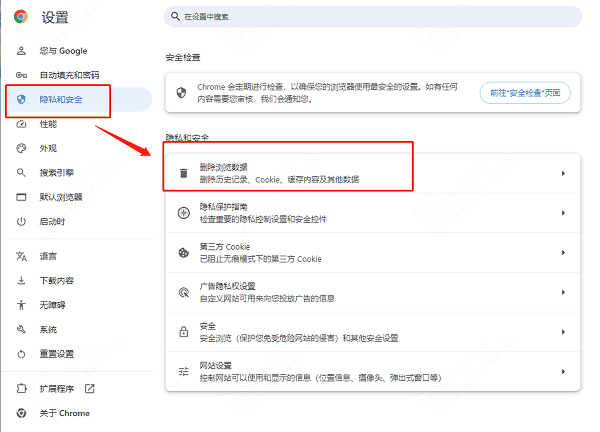Expand 第三方 Cookie with its right arrow
Viewport: 600px width, 432px height.
point(563,252)
